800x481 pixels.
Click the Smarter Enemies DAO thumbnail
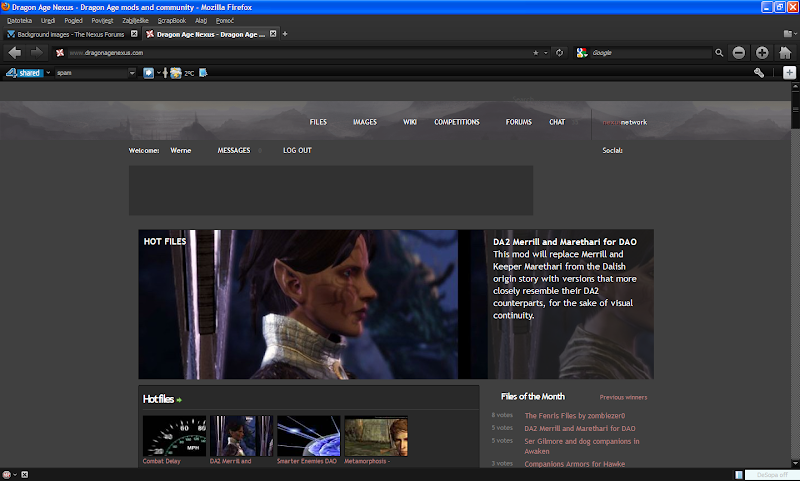coord(309,436)
